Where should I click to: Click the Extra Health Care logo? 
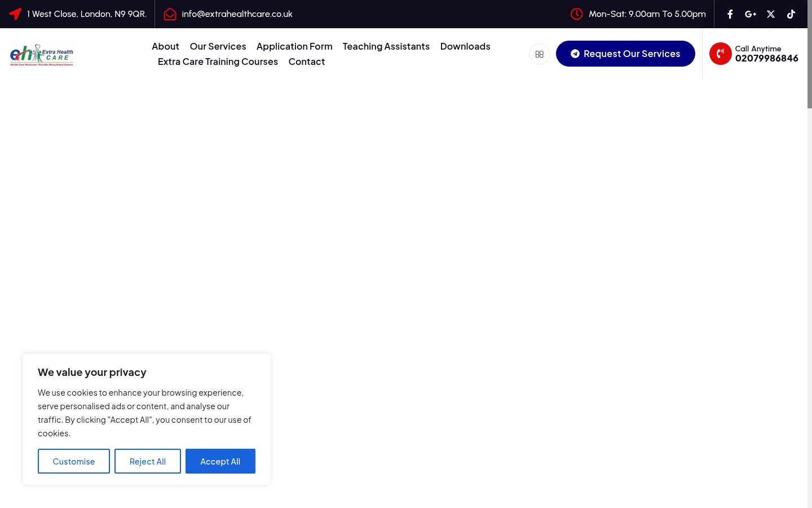pos(42,55)
